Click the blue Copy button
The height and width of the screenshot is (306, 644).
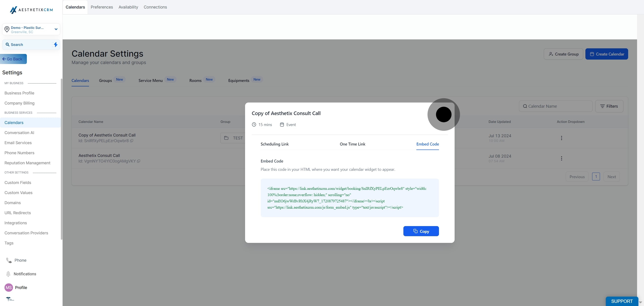421,231
